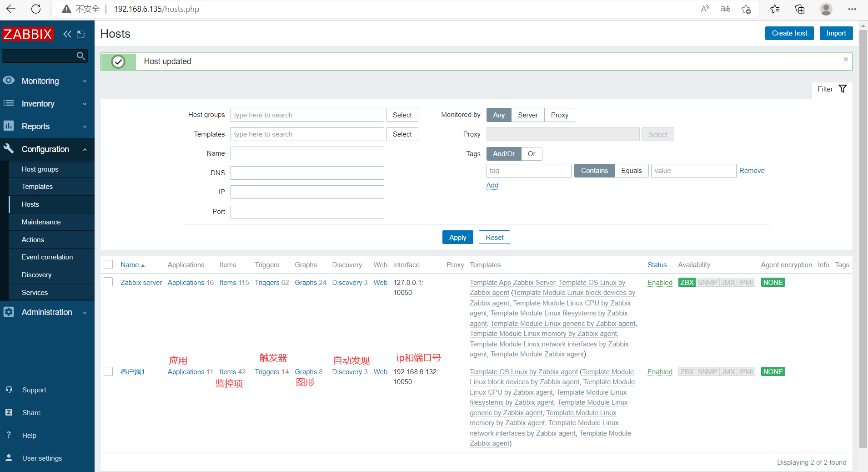868x472 pixels.
Task: Open Templates submenu item
Action: pyautogui.click(x=51, y=187)
